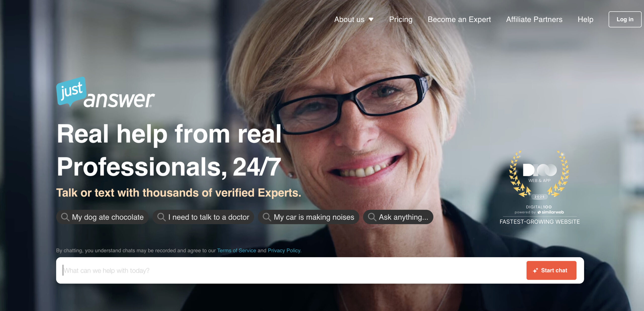
Task: Focus the 'What can we help with today?' field
Action: point(292,270)
